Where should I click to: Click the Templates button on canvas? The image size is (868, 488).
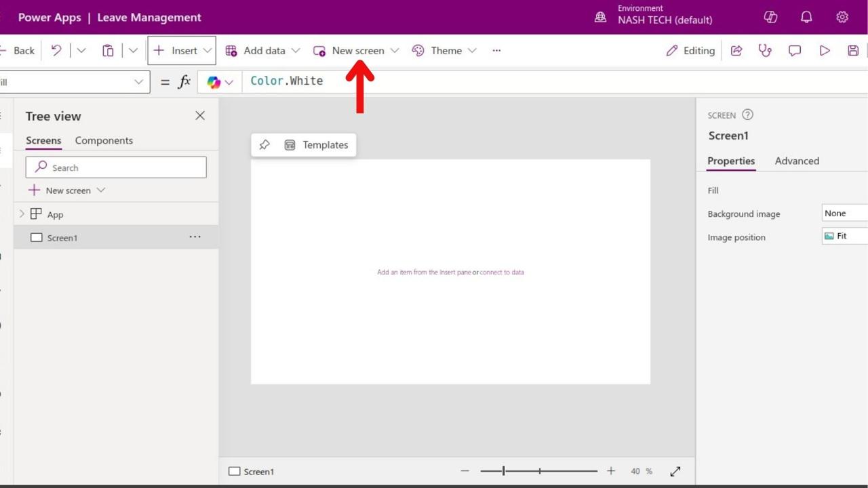316,145
